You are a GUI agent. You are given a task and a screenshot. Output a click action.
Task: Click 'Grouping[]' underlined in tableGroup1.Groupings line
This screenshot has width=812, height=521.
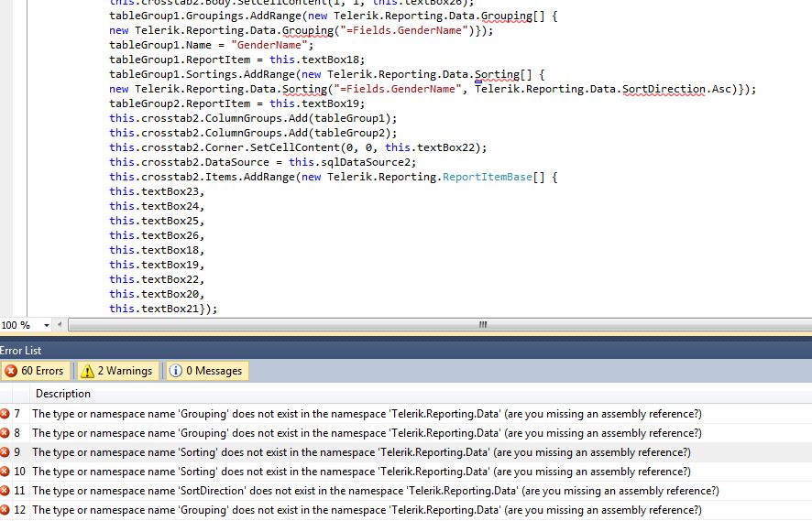pos(512,16)
